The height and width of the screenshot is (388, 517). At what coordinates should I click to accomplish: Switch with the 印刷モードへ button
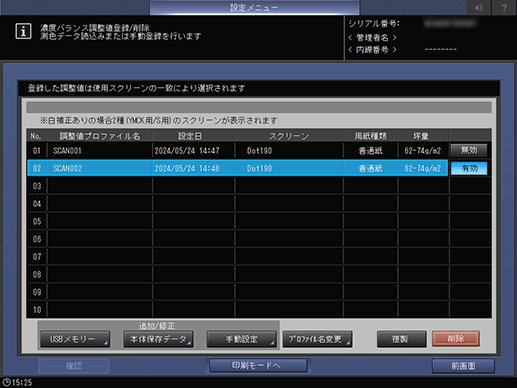pos(258,365)
